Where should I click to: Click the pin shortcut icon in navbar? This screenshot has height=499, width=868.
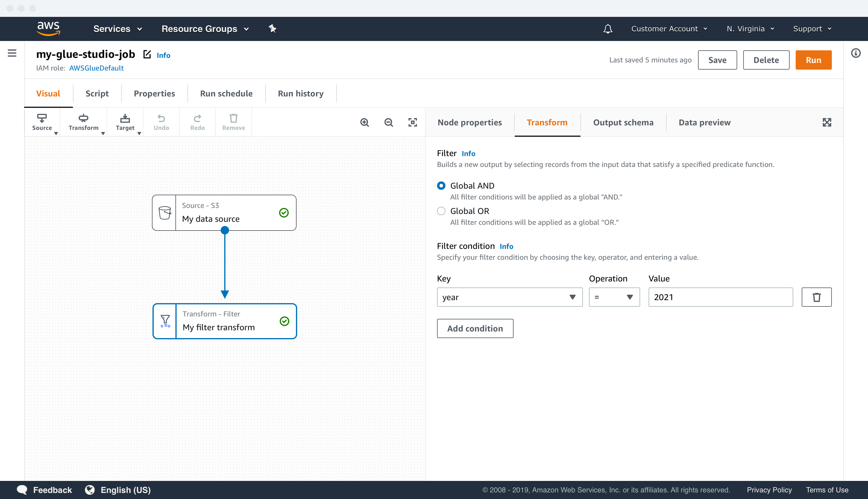click(x=272, y=29)
